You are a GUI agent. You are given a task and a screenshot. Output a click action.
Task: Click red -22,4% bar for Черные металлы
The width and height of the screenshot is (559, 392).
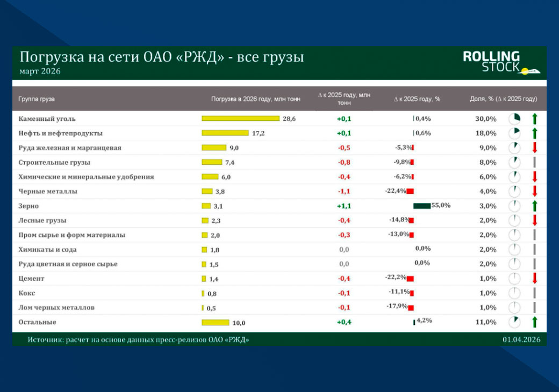coord(410,191)
